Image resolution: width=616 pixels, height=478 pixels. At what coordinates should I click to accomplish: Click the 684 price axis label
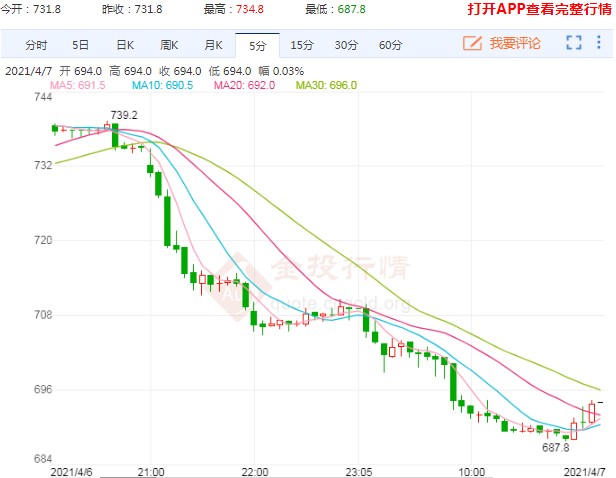point(43,459)
